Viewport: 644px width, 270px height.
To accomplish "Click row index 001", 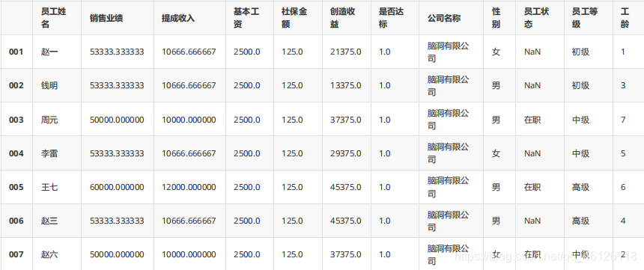I will pos(16,52).
